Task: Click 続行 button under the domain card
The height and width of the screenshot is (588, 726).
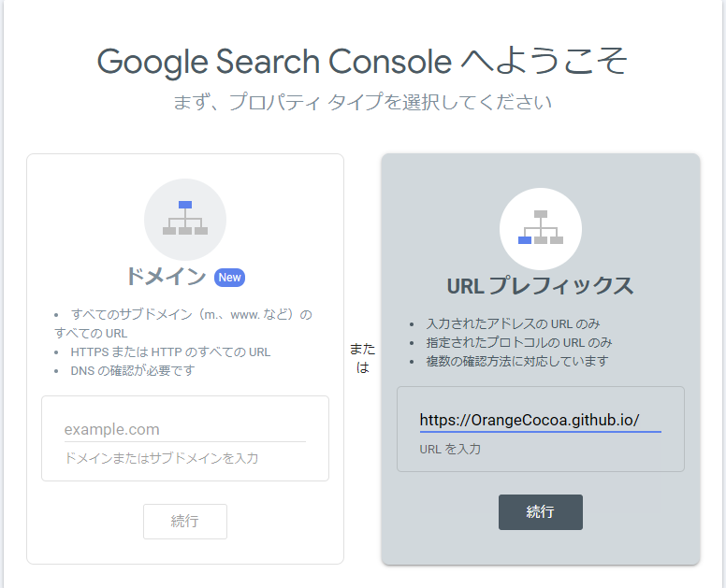Action: click(x=185, y=522)
